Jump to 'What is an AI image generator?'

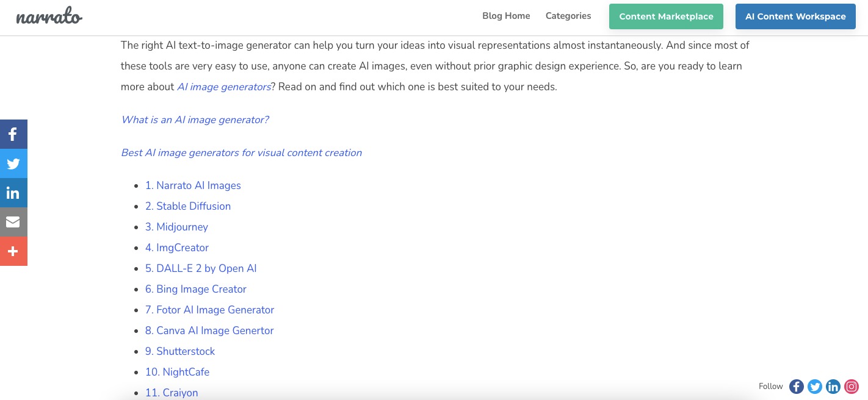pos(195,120)
